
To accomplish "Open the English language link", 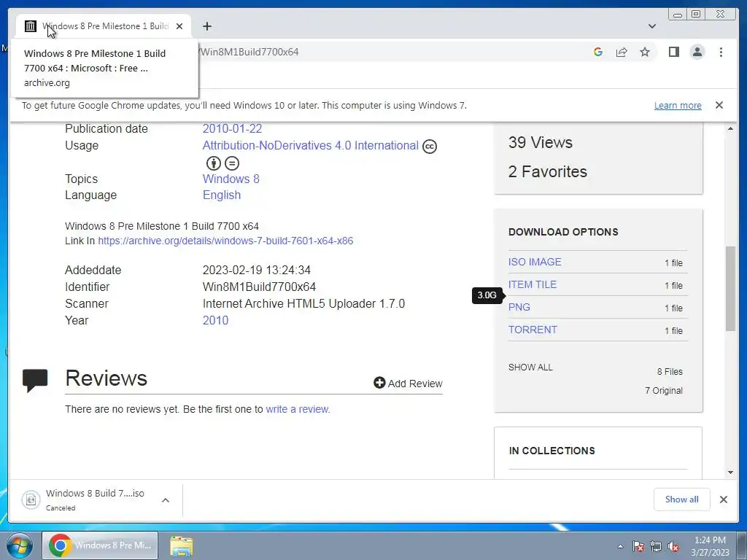I will [222, 195].
